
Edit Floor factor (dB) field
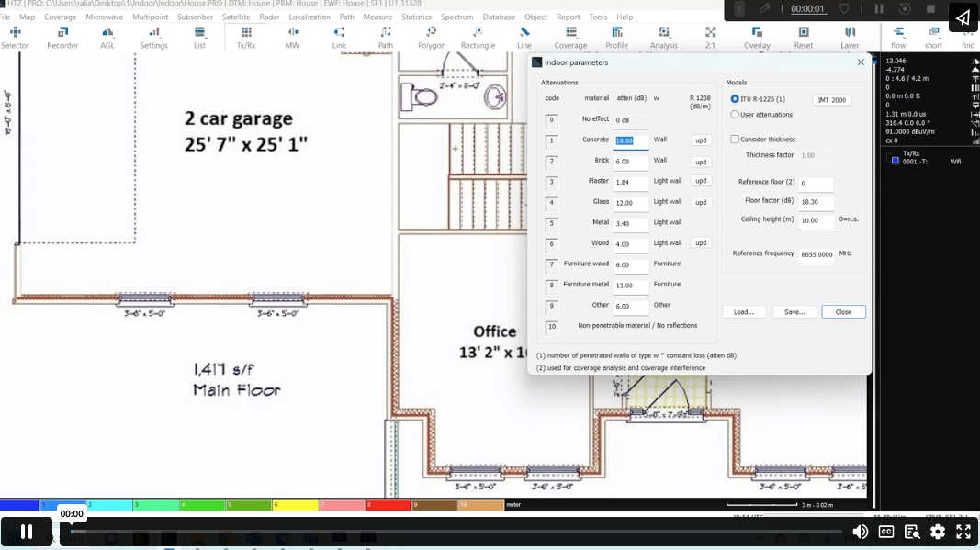pos(816,202)
